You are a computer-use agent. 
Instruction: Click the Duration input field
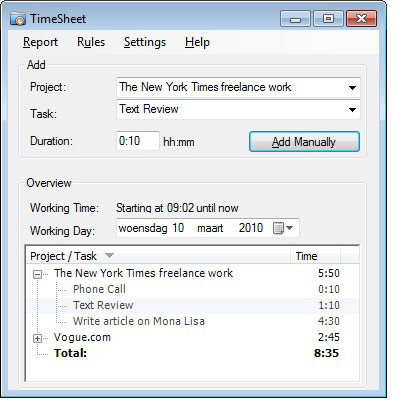tap(138, 141)
